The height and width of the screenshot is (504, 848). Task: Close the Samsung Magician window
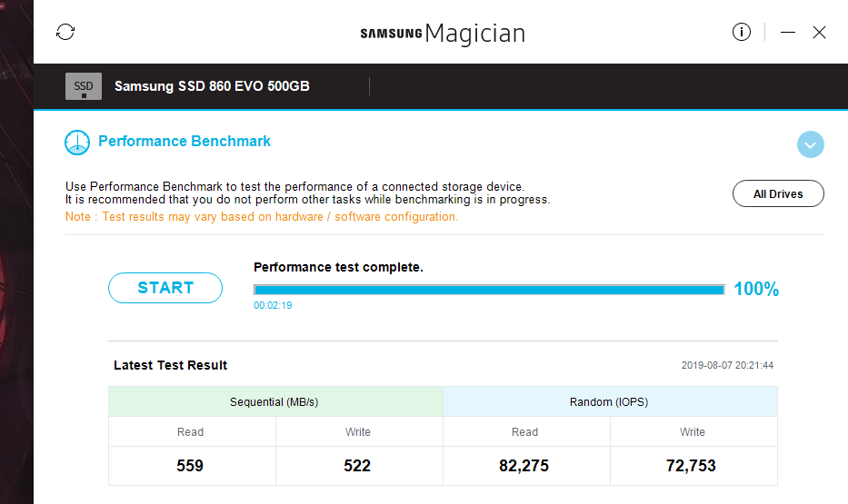pyautogui.click(x=819, y=33)
